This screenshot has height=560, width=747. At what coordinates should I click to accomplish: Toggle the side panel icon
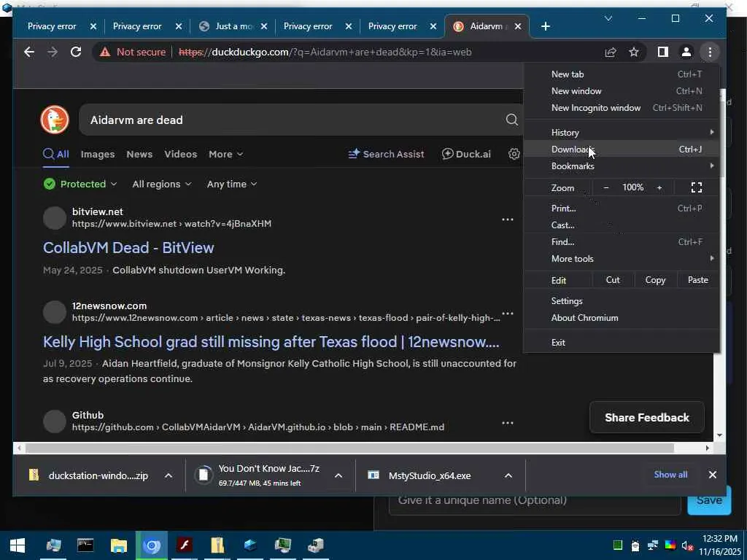click(662, 52)
